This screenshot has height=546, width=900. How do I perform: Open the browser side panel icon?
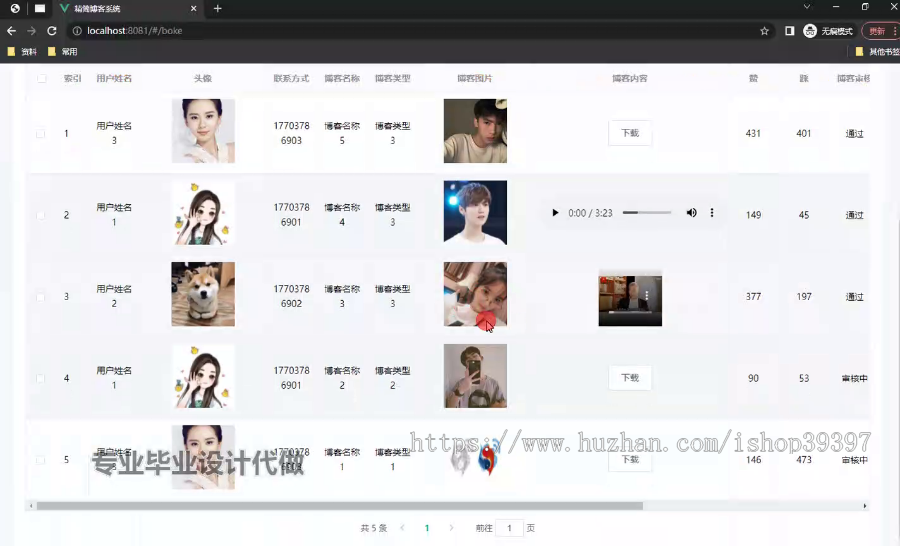point(790,31)
